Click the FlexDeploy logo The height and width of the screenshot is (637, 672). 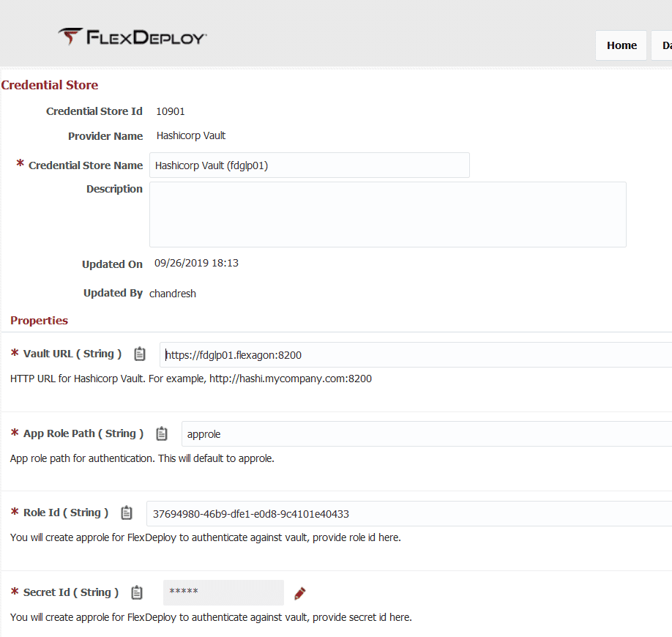pos(132,37)
